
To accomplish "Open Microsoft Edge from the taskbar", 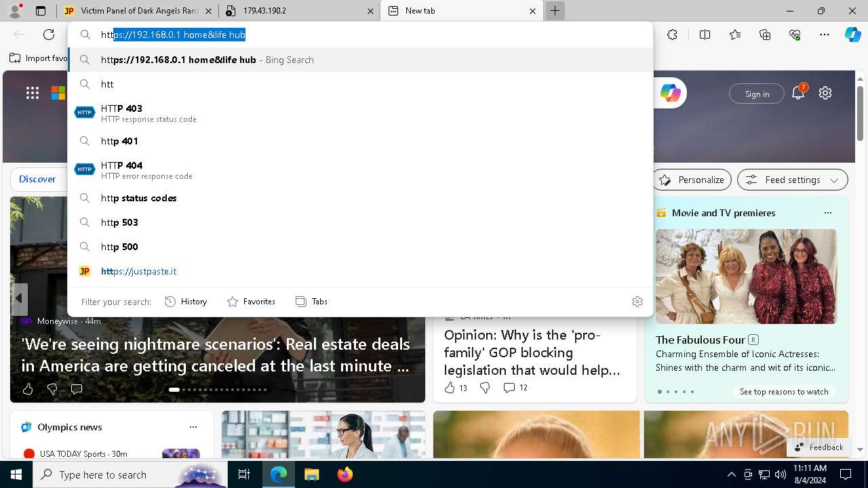I will point(279,474).
